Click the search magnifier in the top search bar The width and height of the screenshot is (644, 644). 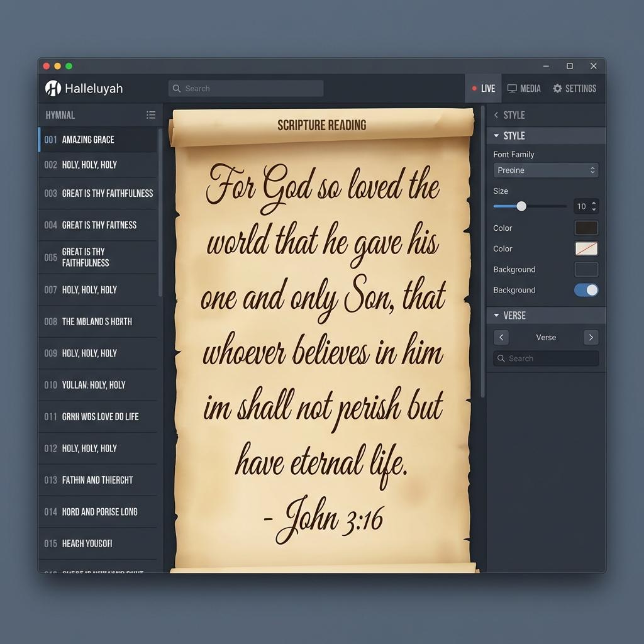177,88
